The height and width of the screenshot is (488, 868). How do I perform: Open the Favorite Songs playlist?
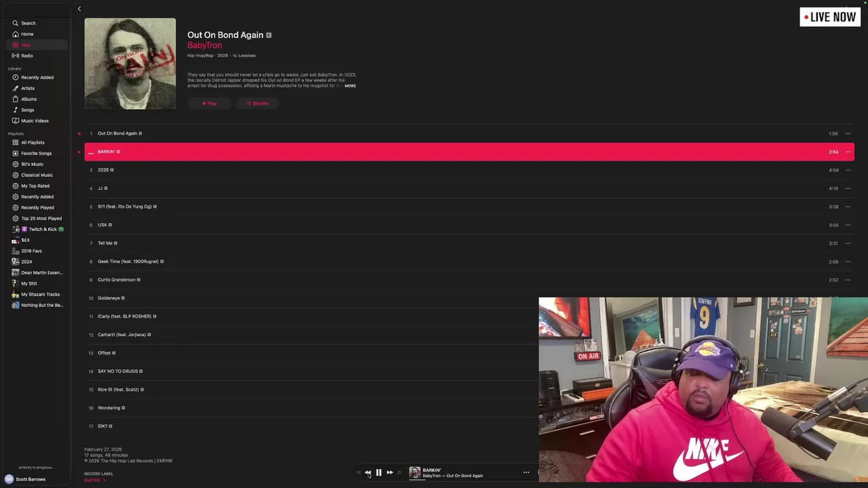[x=37, y=153]
